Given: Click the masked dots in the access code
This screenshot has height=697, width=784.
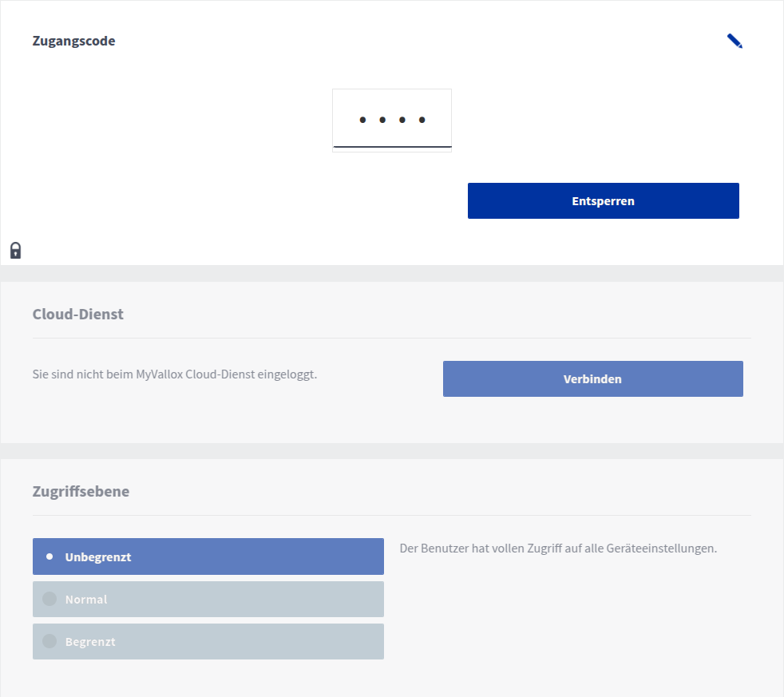Looking at the screenshot, I should [392, 120].
